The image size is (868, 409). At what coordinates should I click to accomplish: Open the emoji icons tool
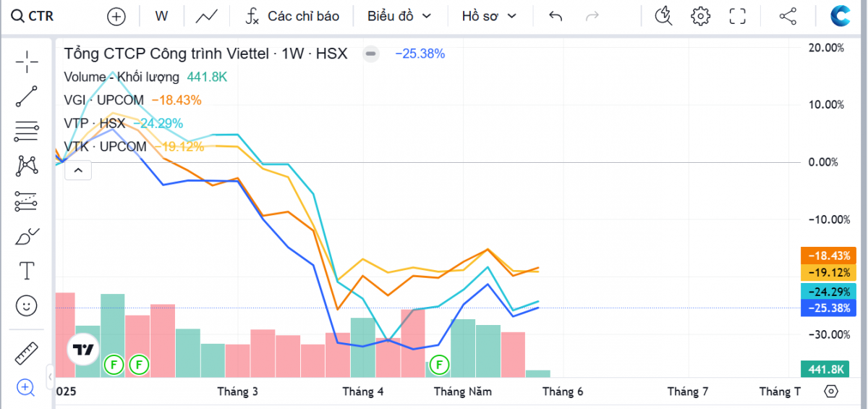coord(27,305)
